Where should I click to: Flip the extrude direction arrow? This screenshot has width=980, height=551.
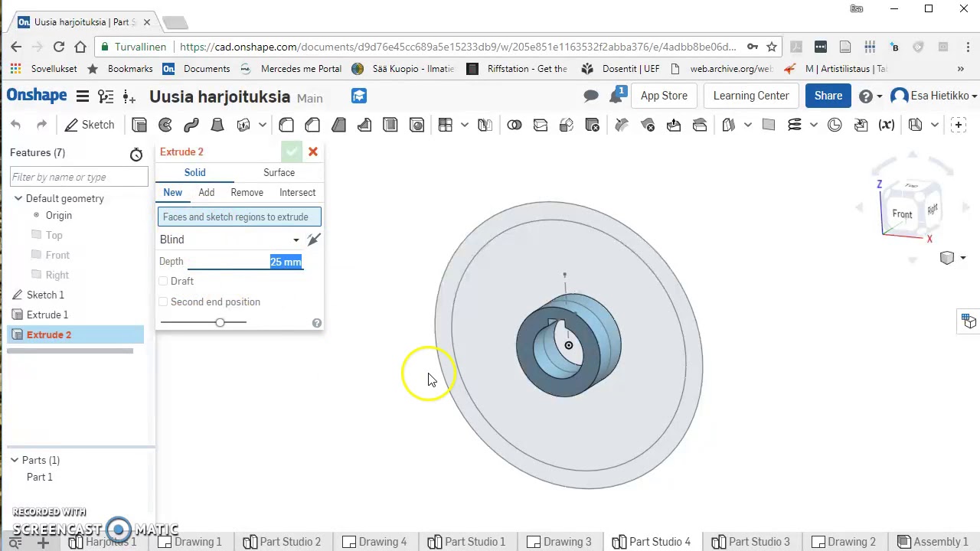point(313,240)
